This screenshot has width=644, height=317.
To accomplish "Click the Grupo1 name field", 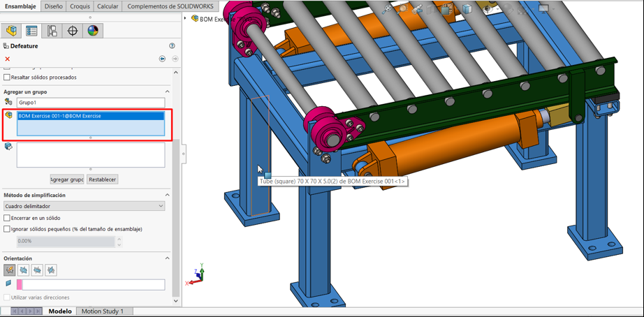I will coord(91,102).
